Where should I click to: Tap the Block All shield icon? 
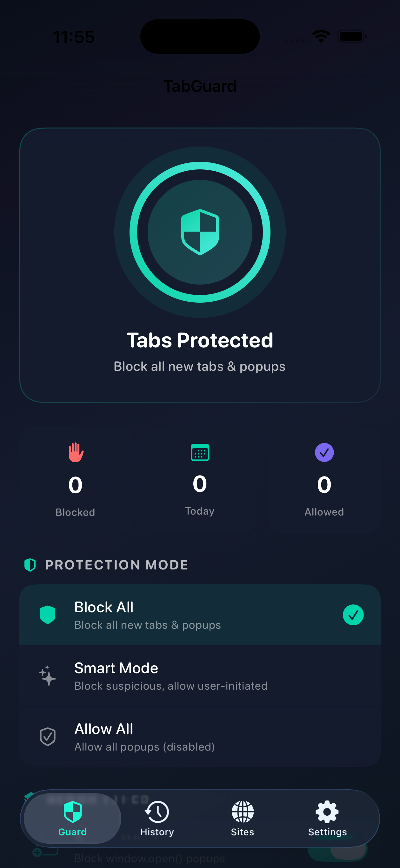(48, 615)
